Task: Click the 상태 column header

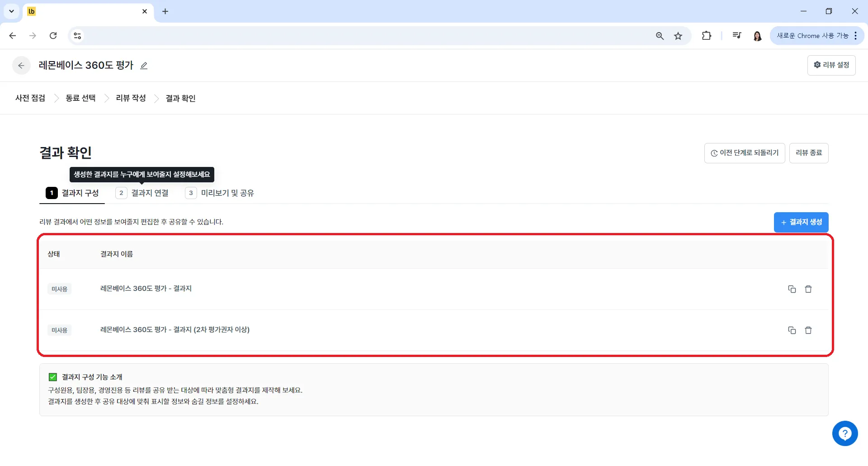Action: coord(54,254)
